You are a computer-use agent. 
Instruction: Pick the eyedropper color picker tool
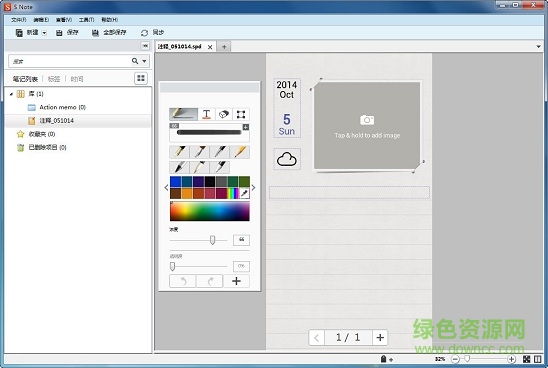[x=244, y=193]
